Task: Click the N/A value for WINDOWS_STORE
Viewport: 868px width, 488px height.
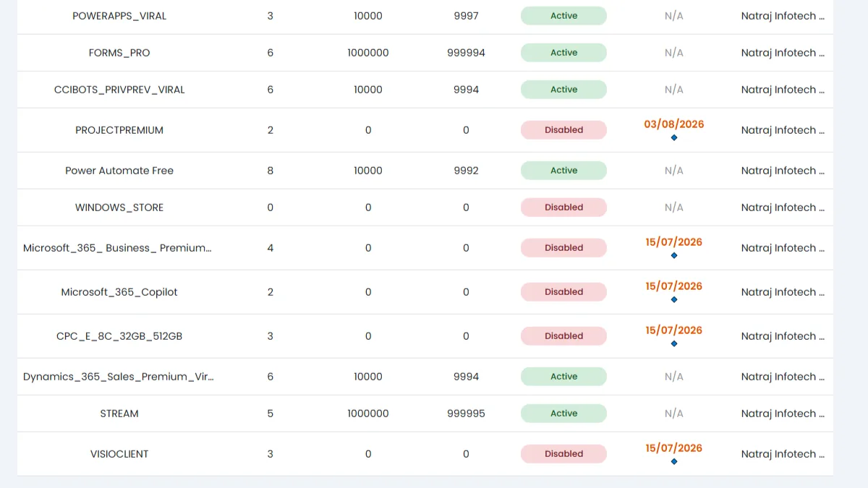Action: coord(674,207)
